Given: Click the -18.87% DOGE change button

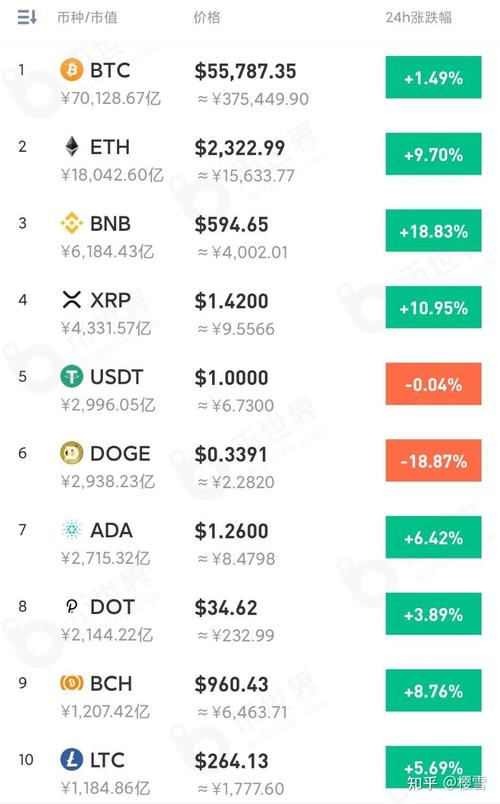Looking at the screenshot, I should click(x=433, y=460).
